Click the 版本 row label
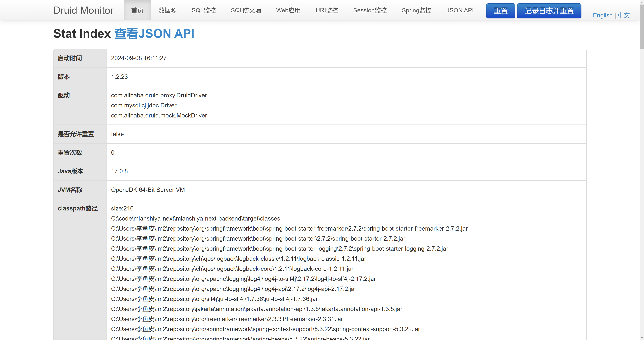This screenshot has width=644, height=340. [64, 77]
